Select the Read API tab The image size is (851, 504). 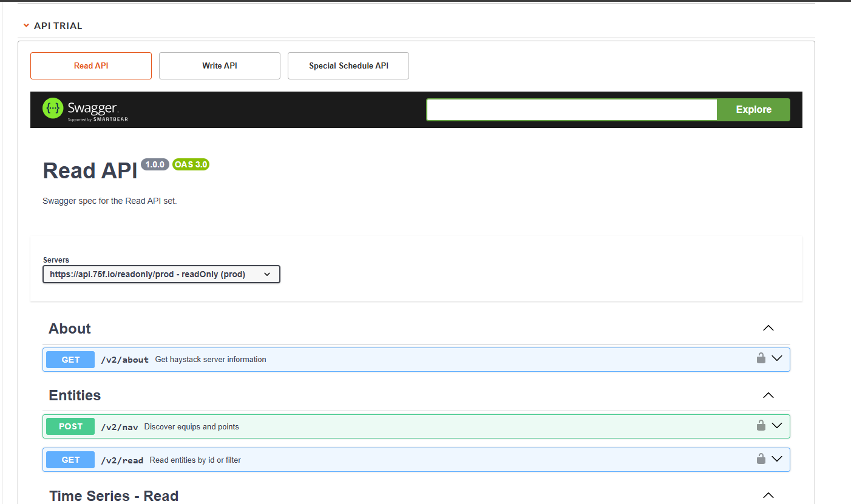click(x=91, y=66)
